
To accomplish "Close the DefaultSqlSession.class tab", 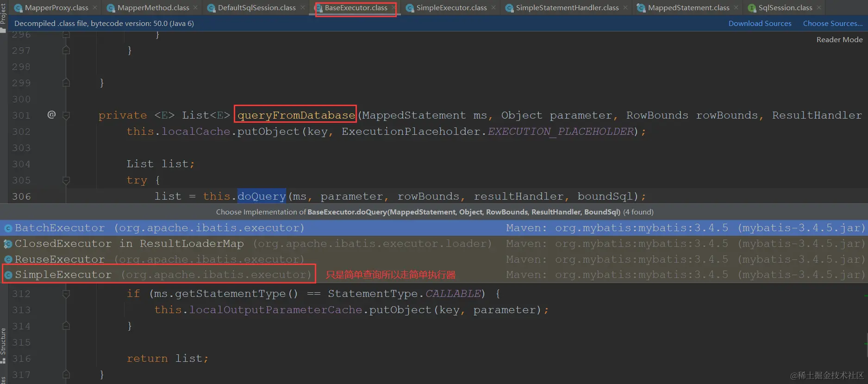I will [x=303, y=8].
